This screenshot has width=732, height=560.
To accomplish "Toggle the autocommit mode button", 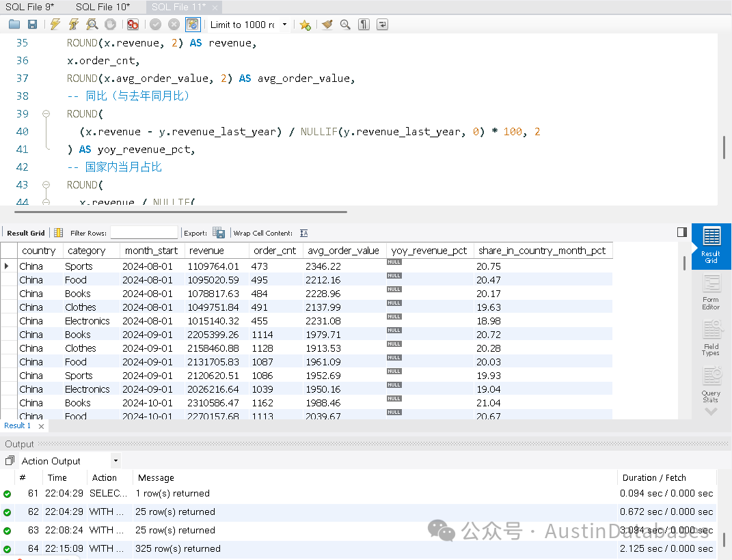I will 193,25.
